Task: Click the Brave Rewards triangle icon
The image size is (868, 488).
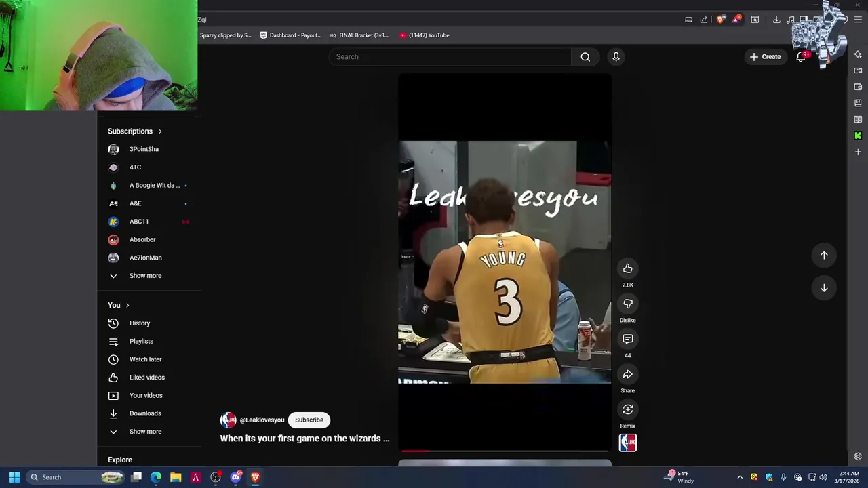Action: click(736, 20)
